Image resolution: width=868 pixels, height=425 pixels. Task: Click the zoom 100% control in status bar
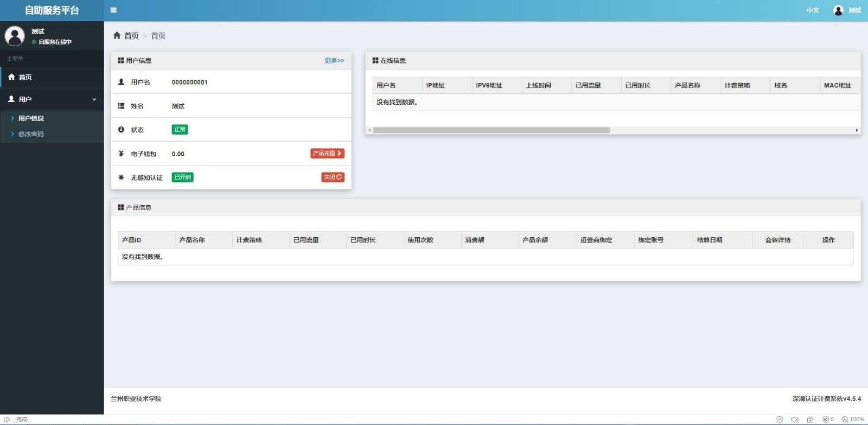pyautogui.click(x=853, y=420)
